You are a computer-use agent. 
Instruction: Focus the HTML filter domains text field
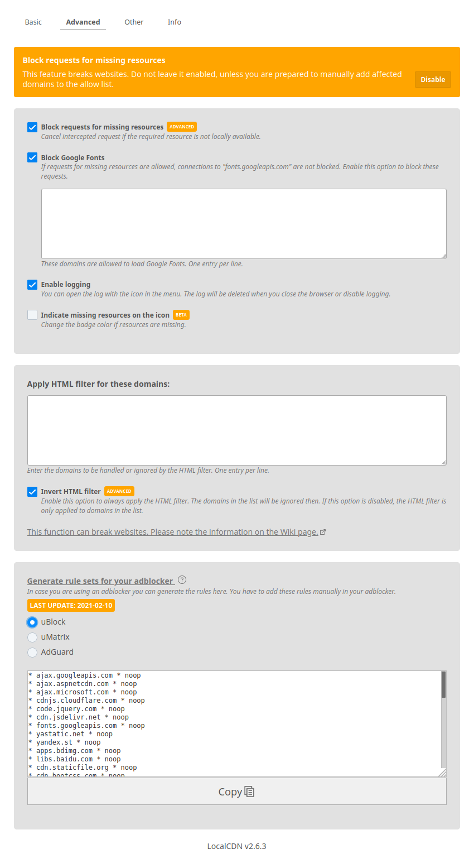click(236, 430)
